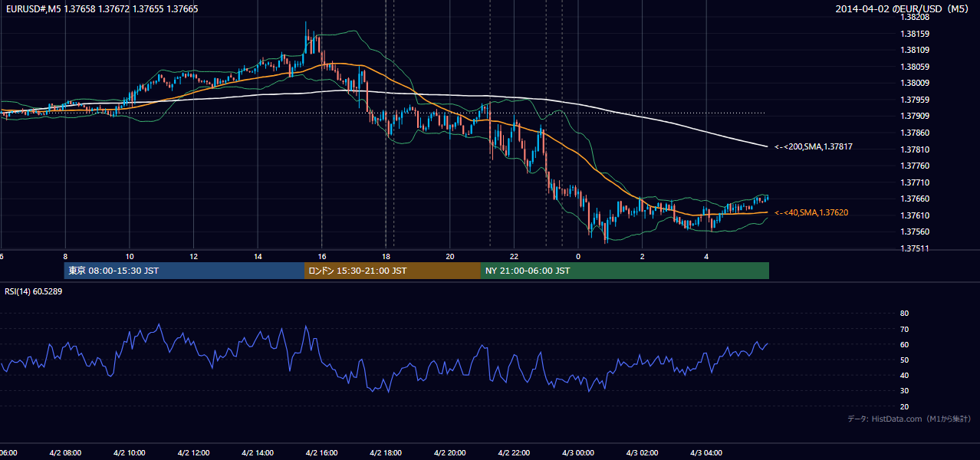
Task: Select the London 15:30-21:00 JST session bar
Action: pyautogui.click(x=392, y=271)
